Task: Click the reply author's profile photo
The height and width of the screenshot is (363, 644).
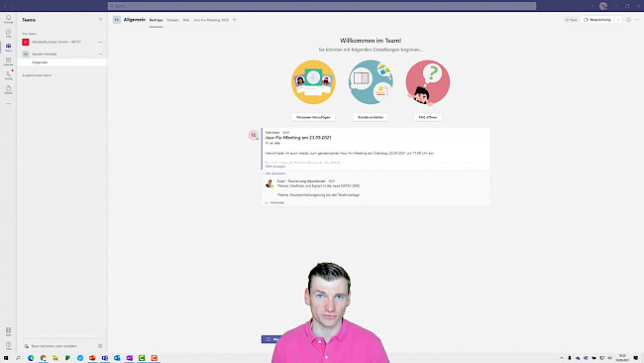Action: click(269, 183)
